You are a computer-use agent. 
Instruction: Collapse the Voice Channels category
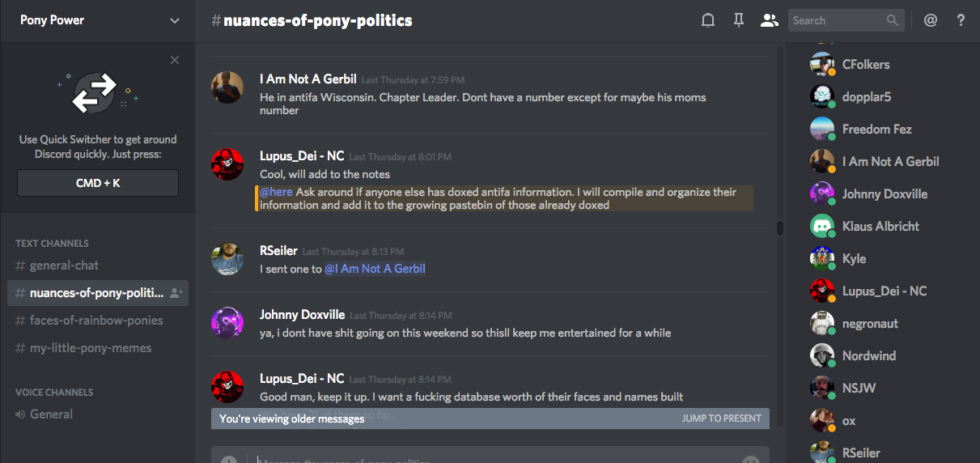click(54, 393)
